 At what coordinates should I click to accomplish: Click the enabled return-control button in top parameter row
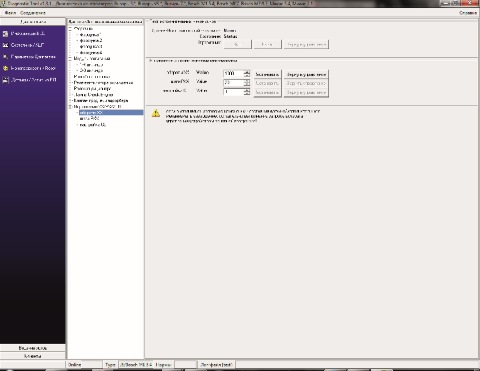[306, 74]
